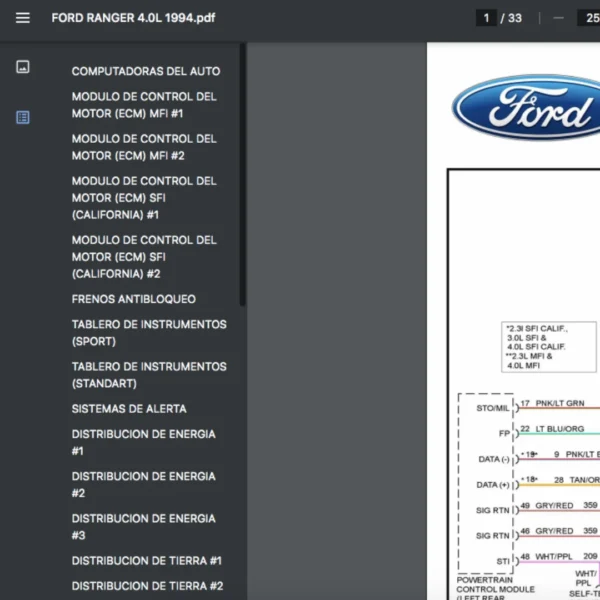Screen dimensions: 600x600
Task: Click the Ford logo on the page
Action: [x=526, y=107]
